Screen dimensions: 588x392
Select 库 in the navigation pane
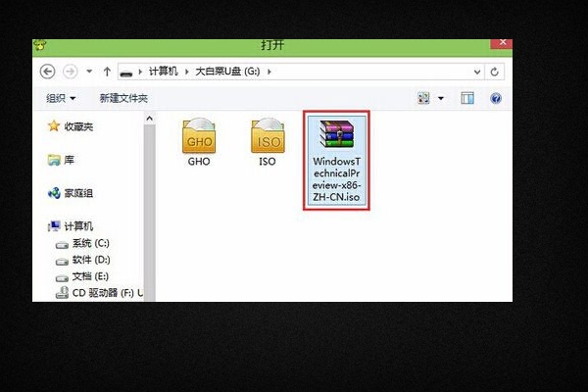point(68,160)
